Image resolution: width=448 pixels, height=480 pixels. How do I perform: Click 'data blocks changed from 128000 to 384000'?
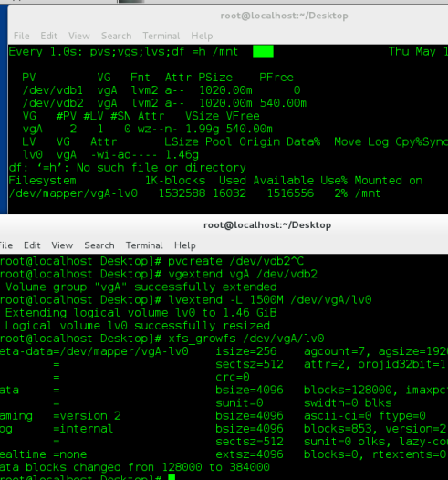135,467
